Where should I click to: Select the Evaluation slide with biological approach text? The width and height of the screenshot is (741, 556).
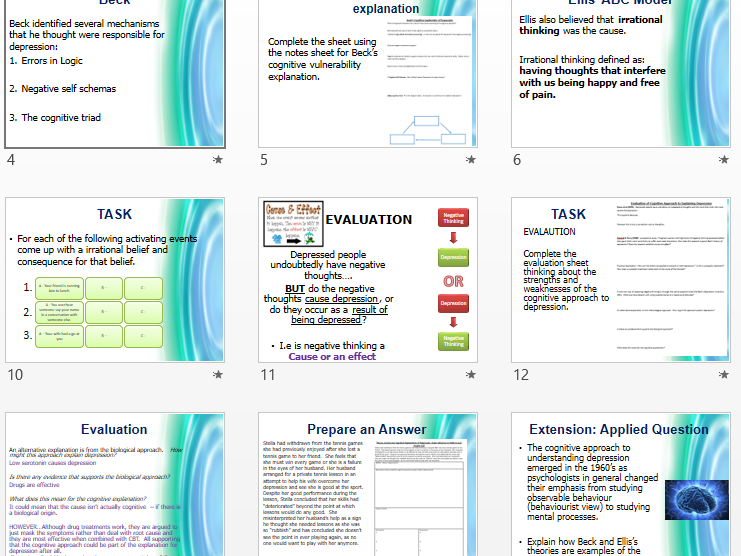pyautogui.click(x=115, y=484)
